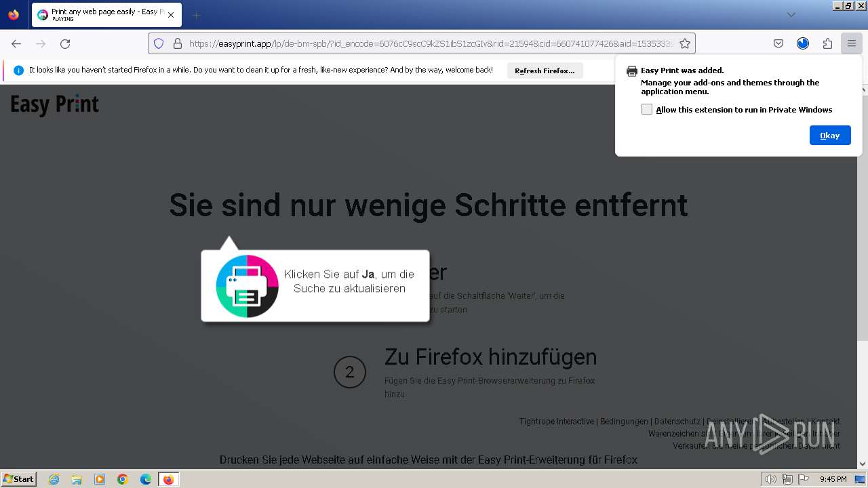The height and width of the screenshot is (488, 868).
Task: Launch Internet Explorer from taskbar
Action: pyautogui.click(x=54, y=479)
